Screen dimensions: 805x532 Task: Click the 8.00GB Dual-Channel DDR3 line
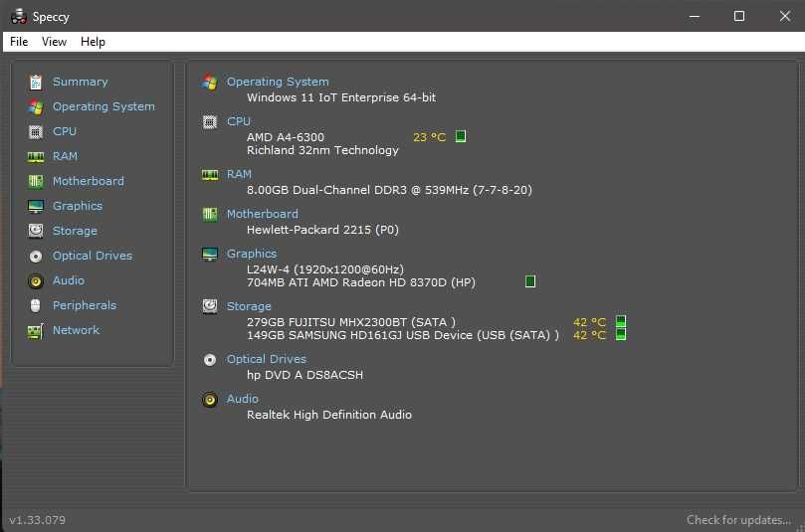[x=389, y=190]
